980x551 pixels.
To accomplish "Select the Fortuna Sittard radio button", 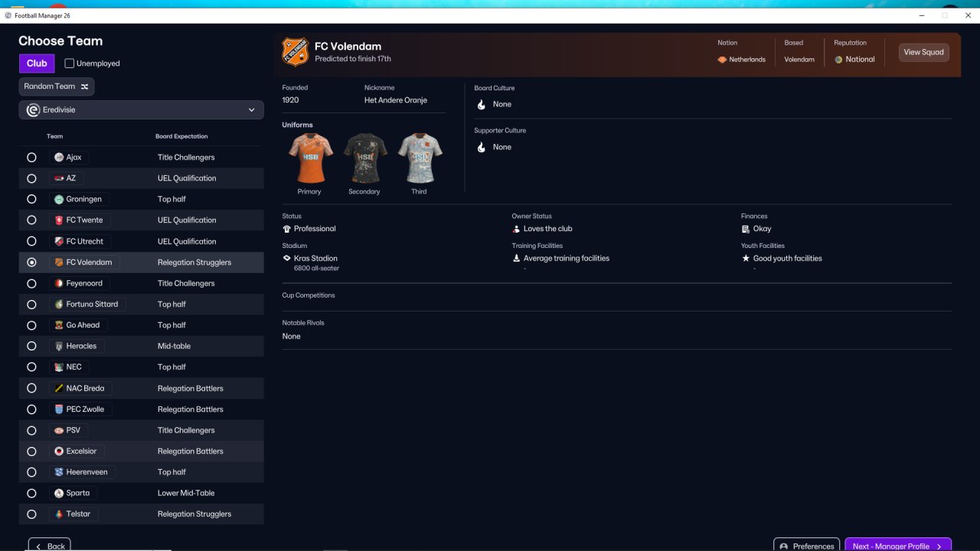I will (x=31, y=304).
